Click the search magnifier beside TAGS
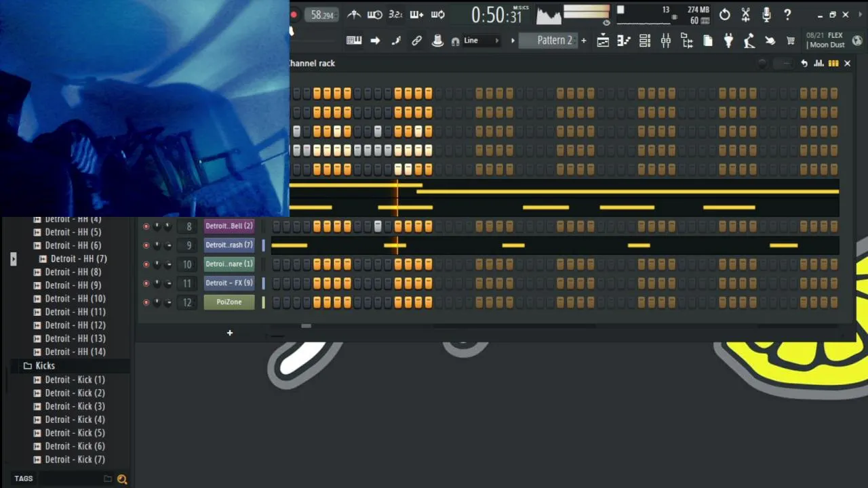This screenshot has height=488, width=868. [122, 479]
